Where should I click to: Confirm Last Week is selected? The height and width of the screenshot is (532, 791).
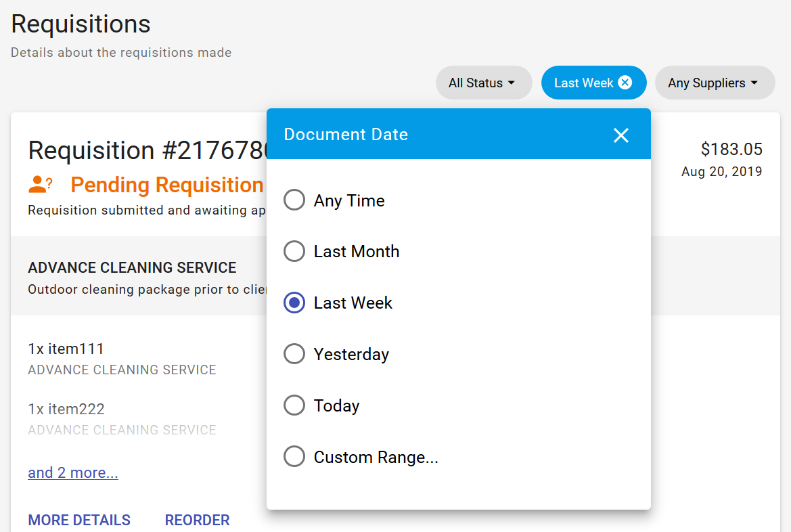[x=294, y=303]
